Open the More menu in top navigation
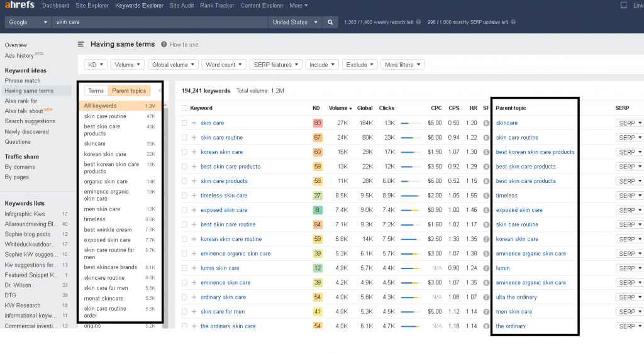The width and height of the screenshot is (644, 354). pyautogui.click(x=299, y=5)
